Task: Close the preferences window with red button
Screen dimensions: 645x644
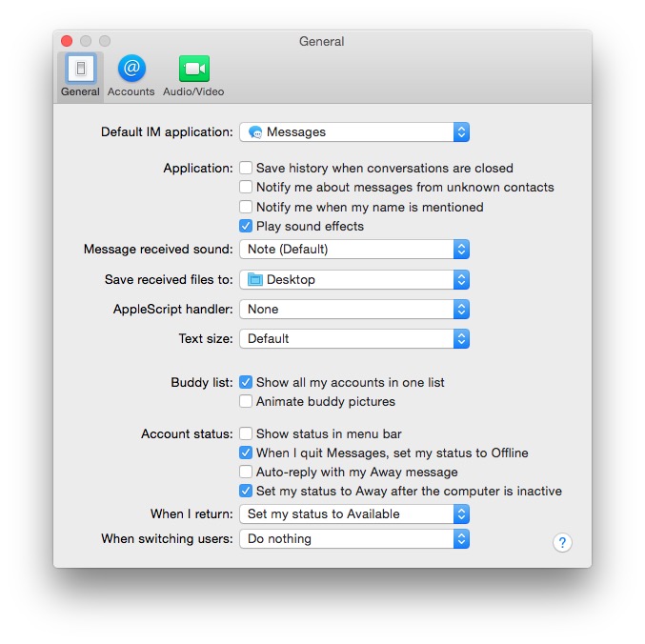Action: [x=67, y=41]
